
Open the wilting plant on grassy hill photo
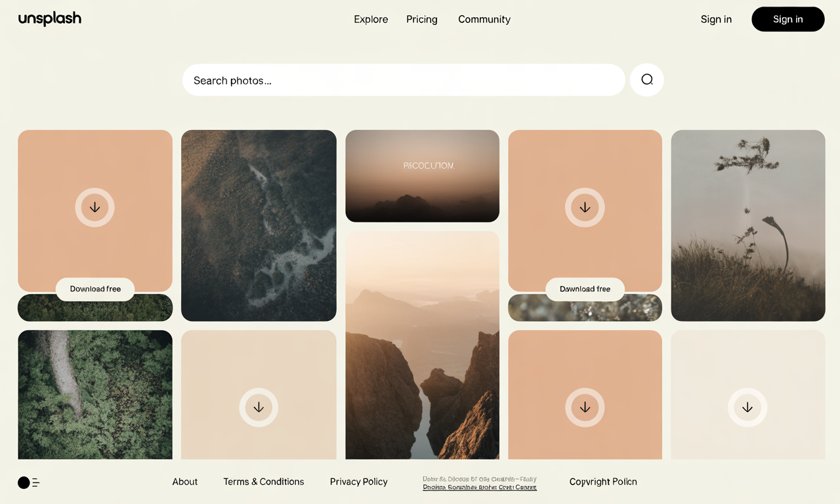point(748,226)
